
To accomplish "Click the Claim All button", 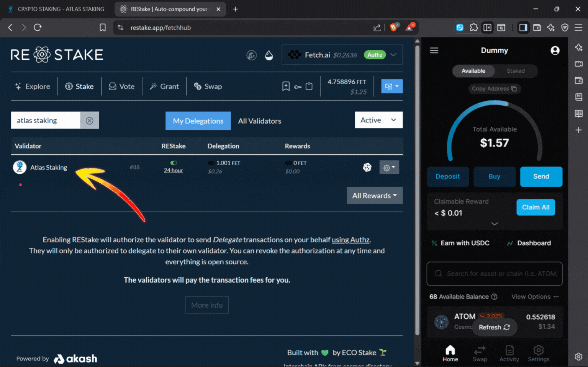I will [x=535, y=207].
